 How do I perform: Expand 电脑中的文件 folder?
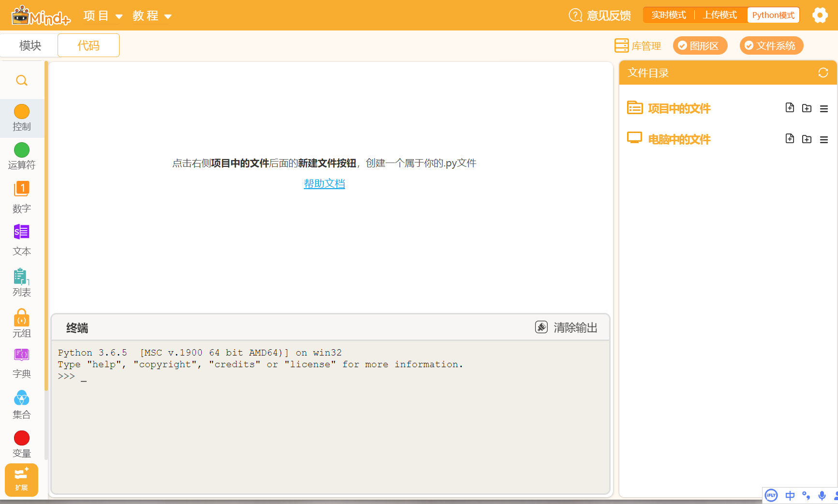pyautogui.click(x=669, y=139)
